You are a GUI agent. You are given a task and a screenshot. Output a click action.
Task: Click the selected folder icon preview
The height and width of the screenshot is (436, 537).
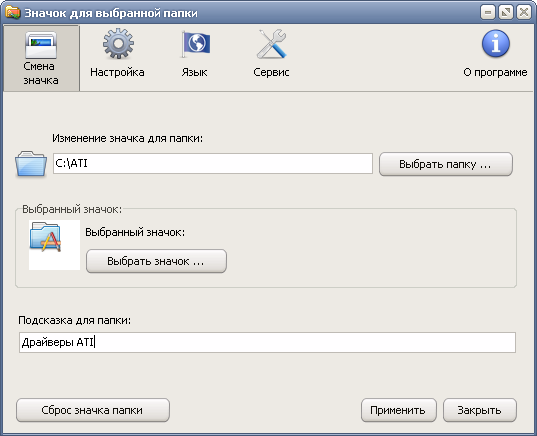[46, 236]
